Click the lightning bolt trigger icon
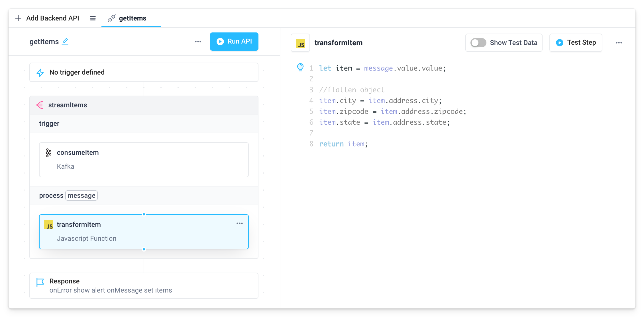 (40, 73)
